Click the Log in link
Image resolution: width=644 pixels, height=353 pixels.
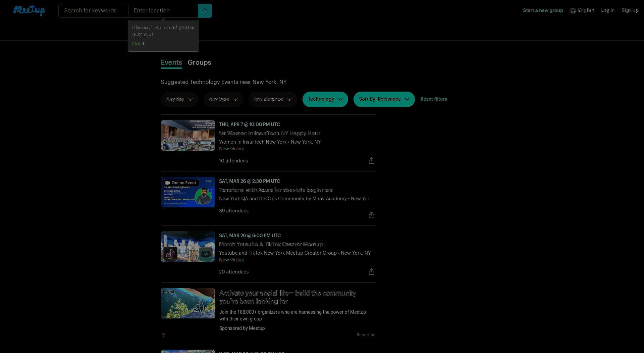click(607, 11)
